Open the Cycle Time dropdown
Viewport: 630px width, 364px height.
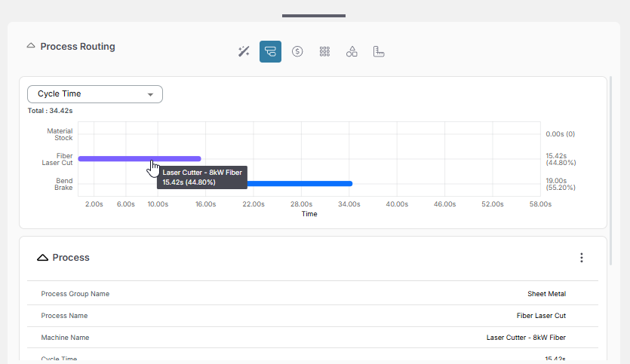pos(95,94)
